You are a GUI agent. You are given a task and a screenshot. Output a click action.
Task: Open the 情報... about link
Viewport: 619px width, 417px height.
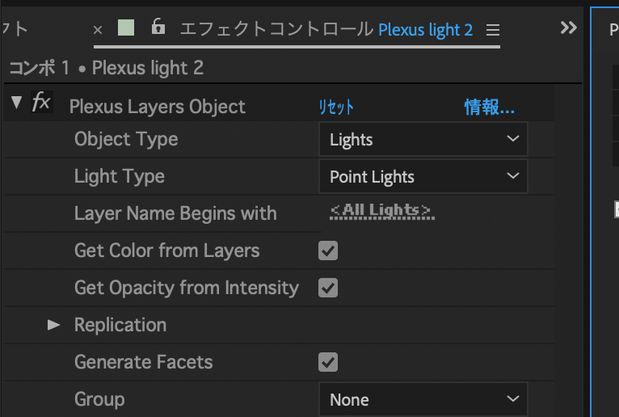[490, 107]
